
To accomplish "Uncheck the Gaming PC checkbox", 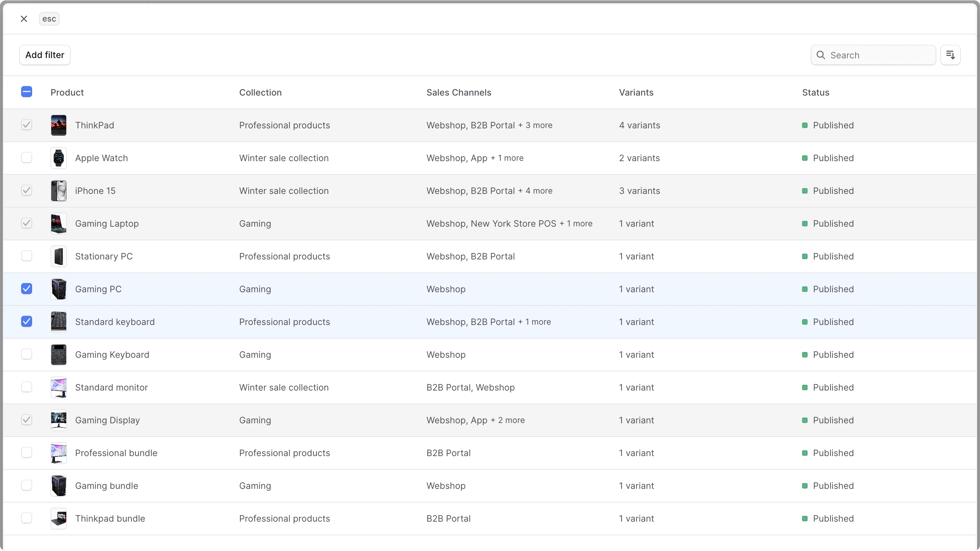I will coord(27,288).
